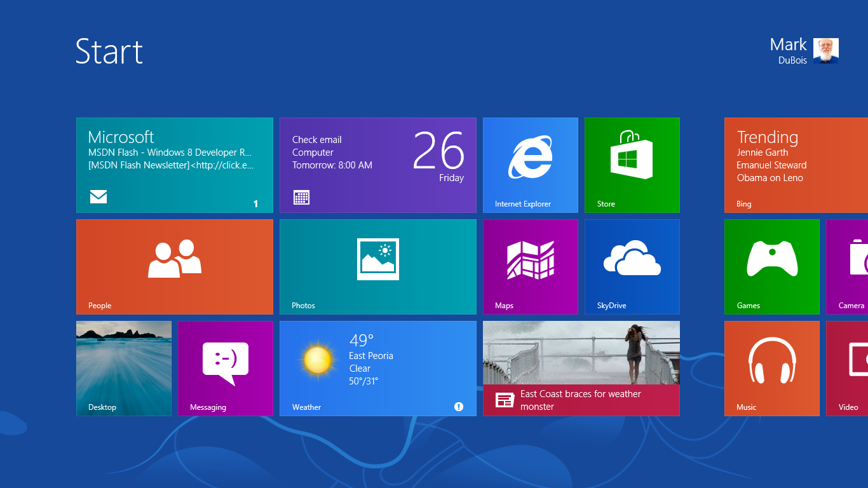
Task: Click the Messaging tile label
Action: 208,407
